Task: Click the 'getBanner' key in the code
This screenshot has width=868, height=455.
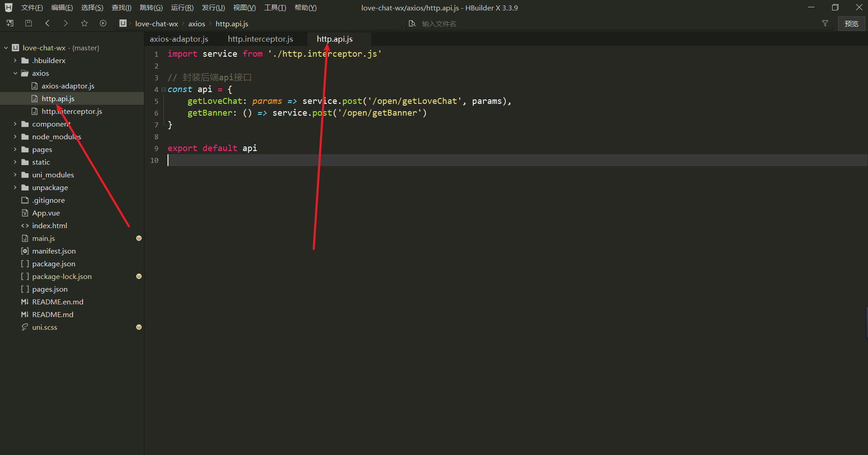Action: pyautogui.click(x=210, y=113)
